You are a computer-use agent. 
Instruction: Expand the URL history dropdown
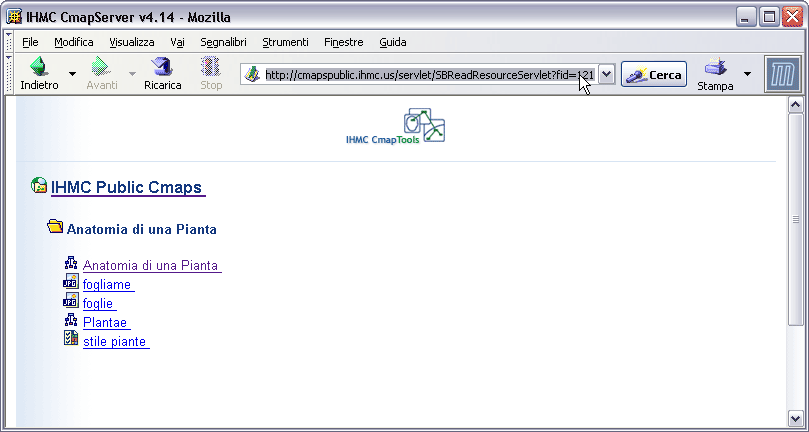tap(607, 75)
